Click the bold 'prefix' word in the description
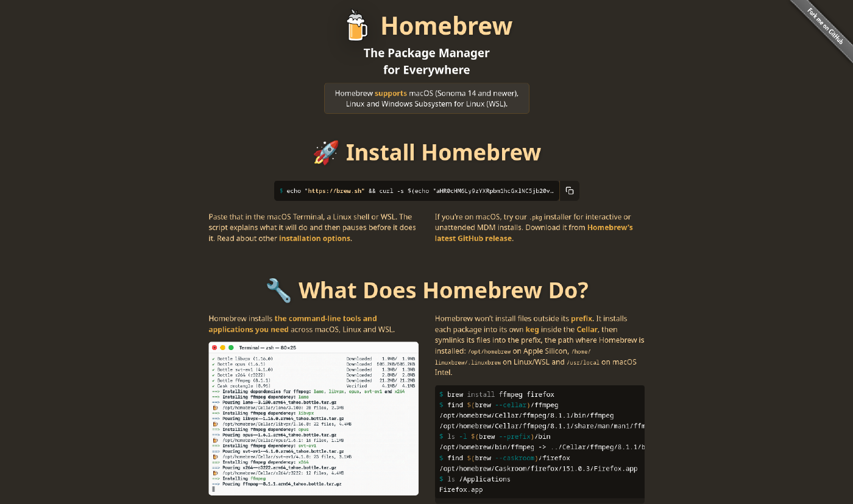 pos(582,318)
